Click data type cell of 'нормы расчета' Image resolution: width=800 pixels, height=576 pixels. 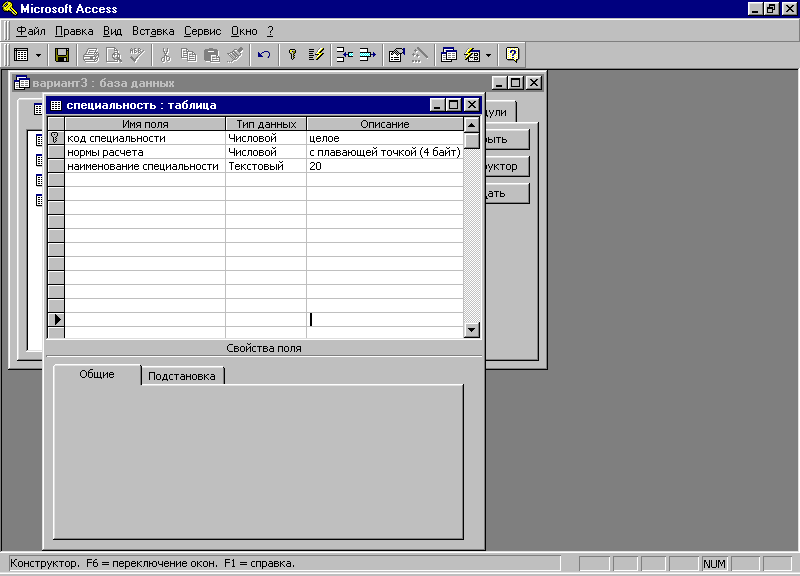point(266,152)
